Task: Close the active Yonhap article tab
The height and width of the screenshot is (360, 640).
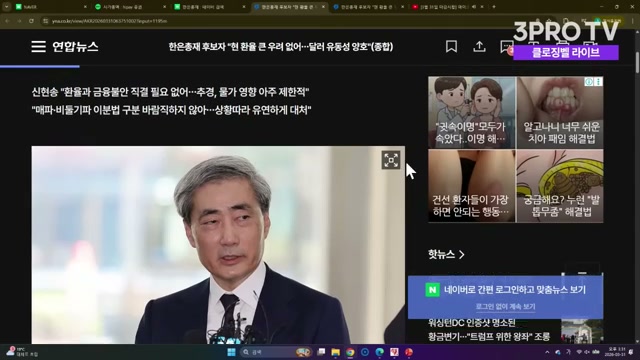Action: pos(323,7)
